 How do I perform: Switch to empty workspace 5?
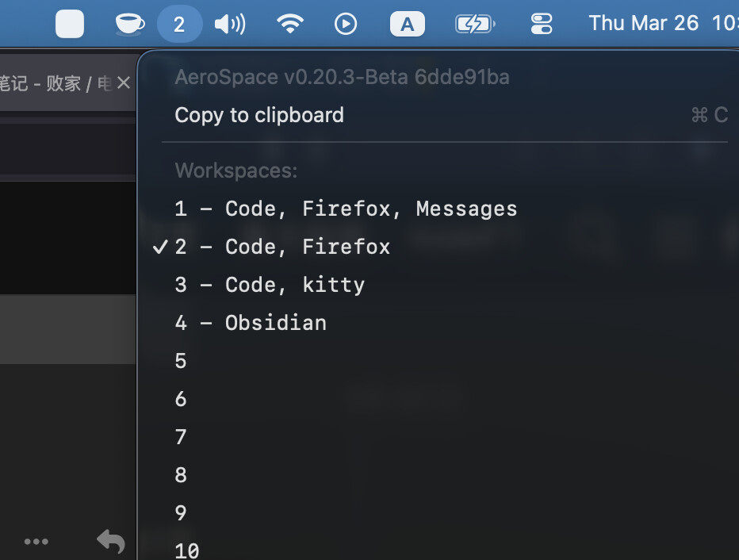tap(181, 361)
